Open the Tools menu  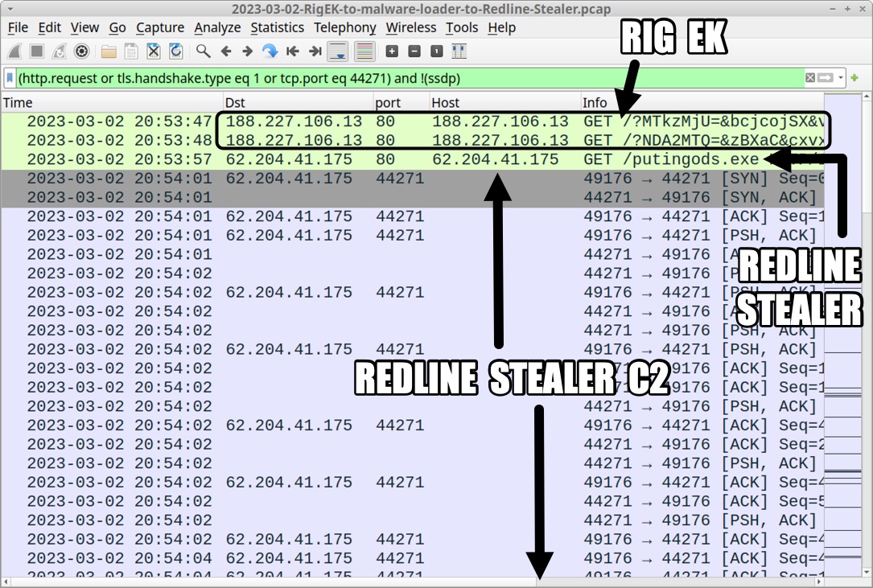(x=462, y=28)
